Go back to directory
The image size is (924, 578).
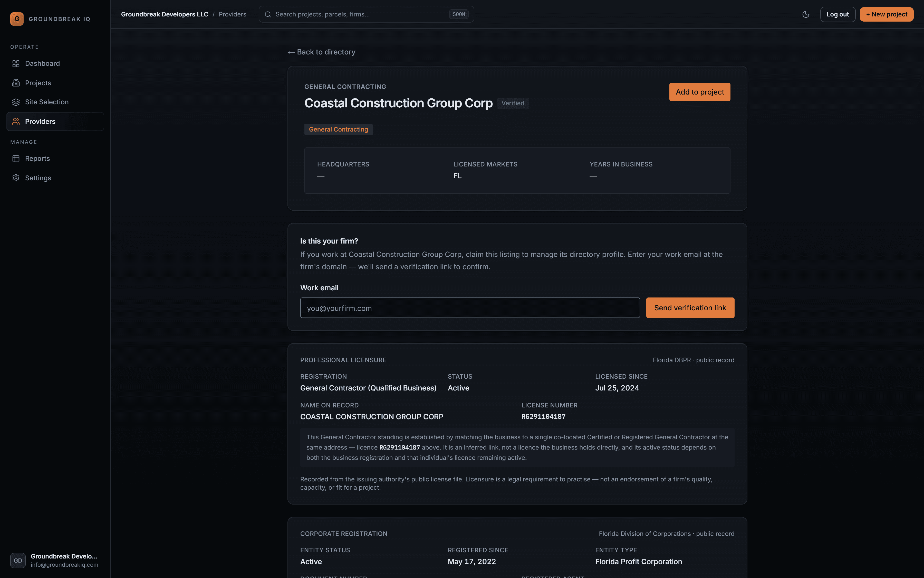(322, 52)
